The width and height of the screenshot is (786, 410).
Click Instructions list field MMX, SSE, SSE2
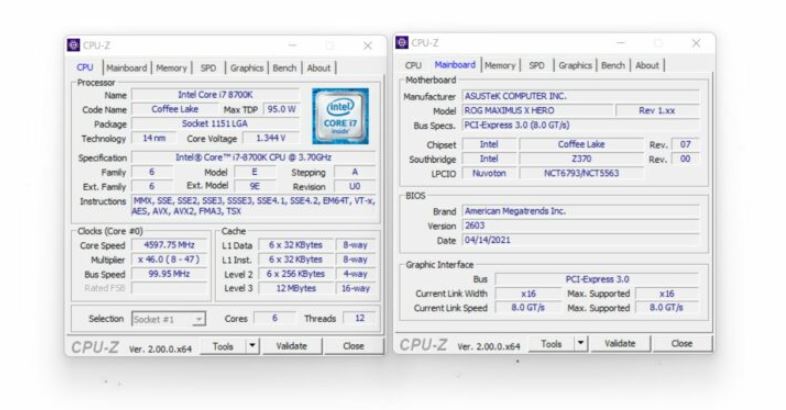click(253, 206)
